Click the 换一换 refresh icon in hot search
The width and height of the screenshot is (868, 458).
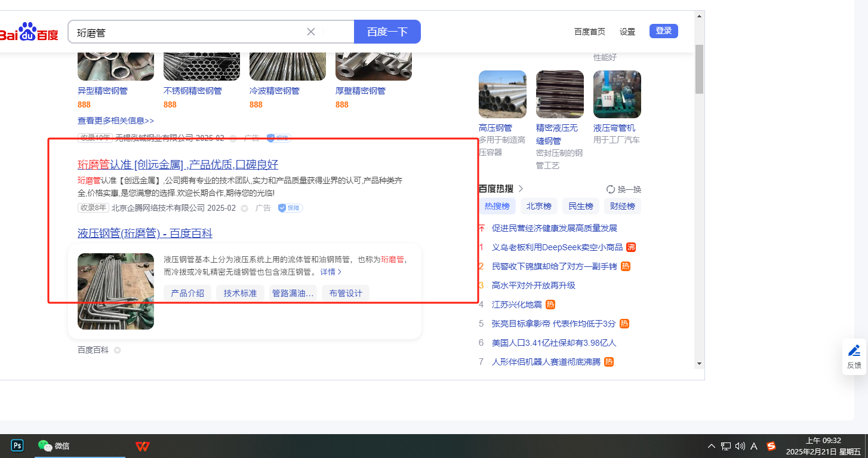(610, 189)
